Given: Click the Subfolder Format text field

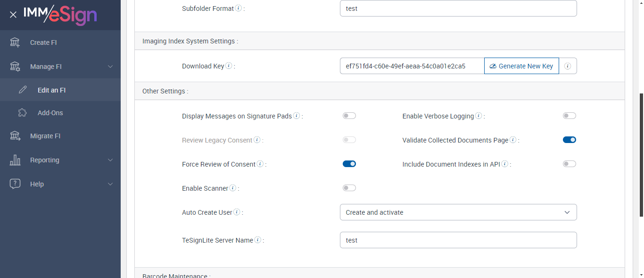Looking at the screenshot, I should click(458, 8).
